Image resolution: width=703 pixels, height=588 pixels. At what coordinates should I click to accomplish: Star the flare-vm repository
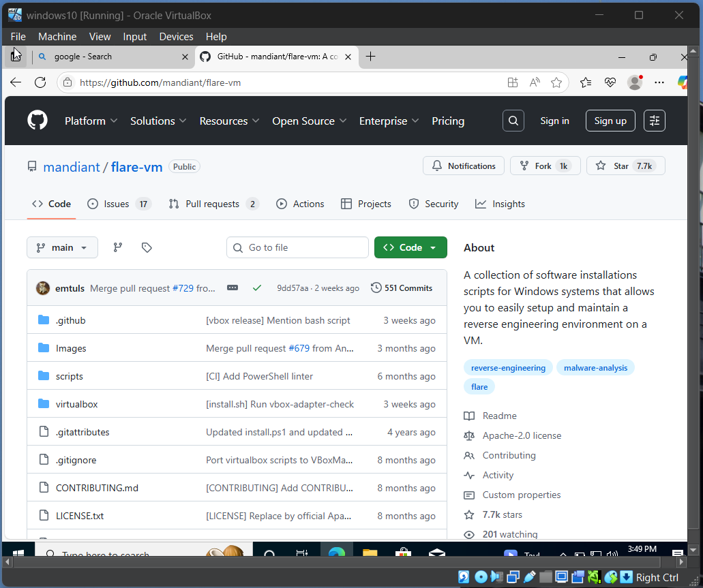click(625, 166)
